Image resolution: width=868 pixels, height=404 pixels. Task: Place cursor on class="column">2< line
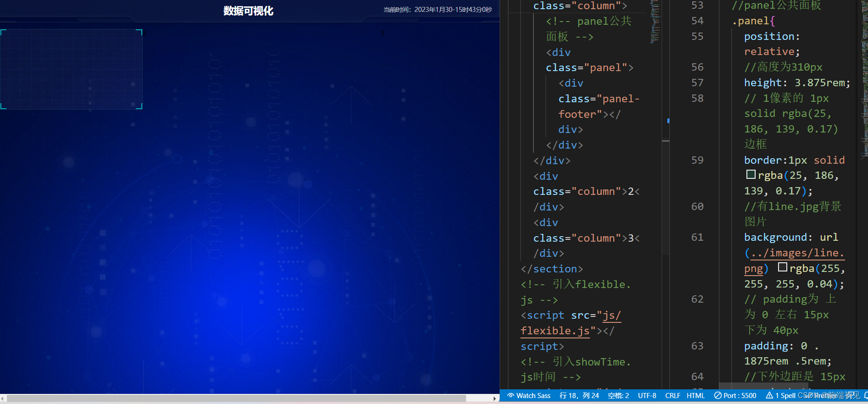click(x=586, y=191)
